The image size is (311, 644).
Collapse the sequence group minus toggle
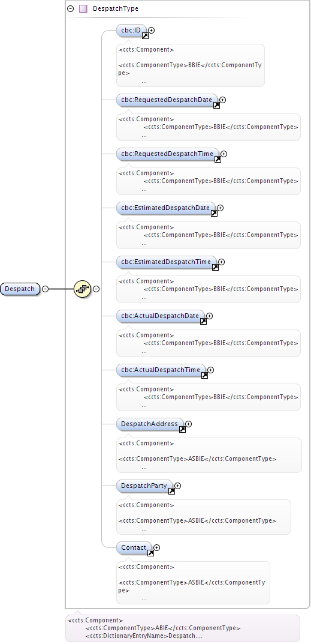pyautogui.click(x=96, y=289)
